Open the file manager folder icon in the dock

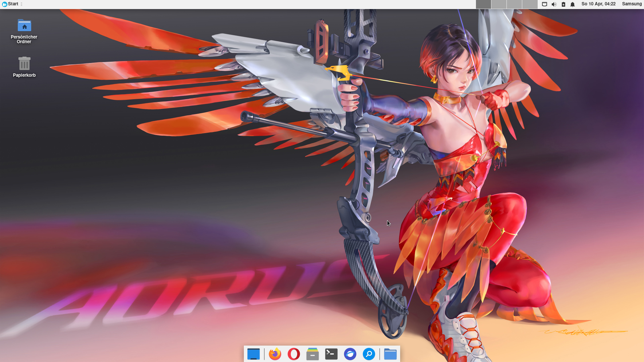[390, 354]
